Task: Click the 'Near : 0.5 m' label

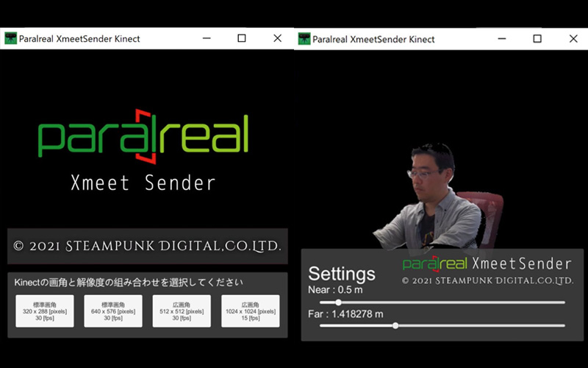Action: click(335, 290)
